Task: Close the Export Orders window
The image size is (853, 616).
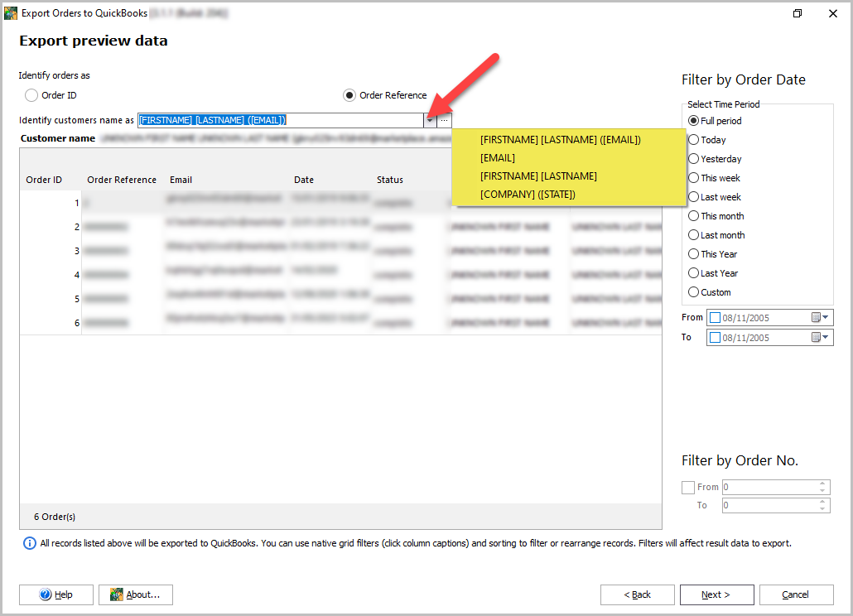Action: click(x=833, y=13)
